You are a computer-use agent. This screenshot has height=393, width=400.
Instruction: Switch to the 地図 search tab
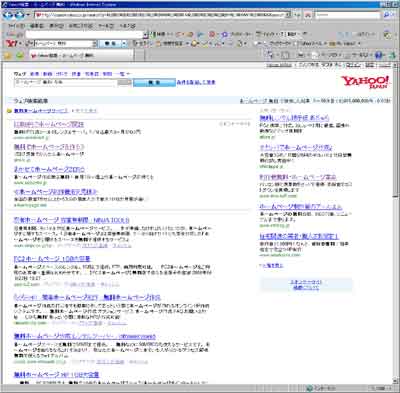tap(107, 74)
